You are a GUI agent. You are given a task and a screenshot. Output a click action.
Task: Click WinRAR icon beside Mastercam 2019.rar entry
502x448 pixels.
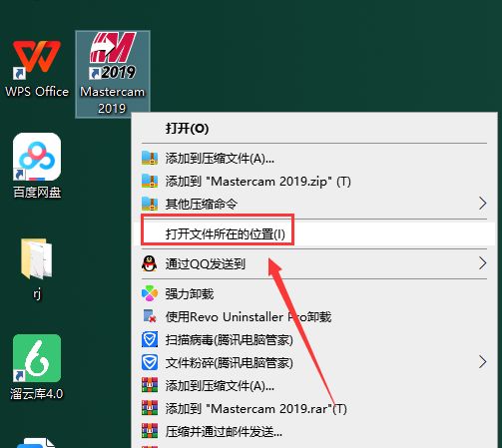pyautogui.click(x=150, y=408)
